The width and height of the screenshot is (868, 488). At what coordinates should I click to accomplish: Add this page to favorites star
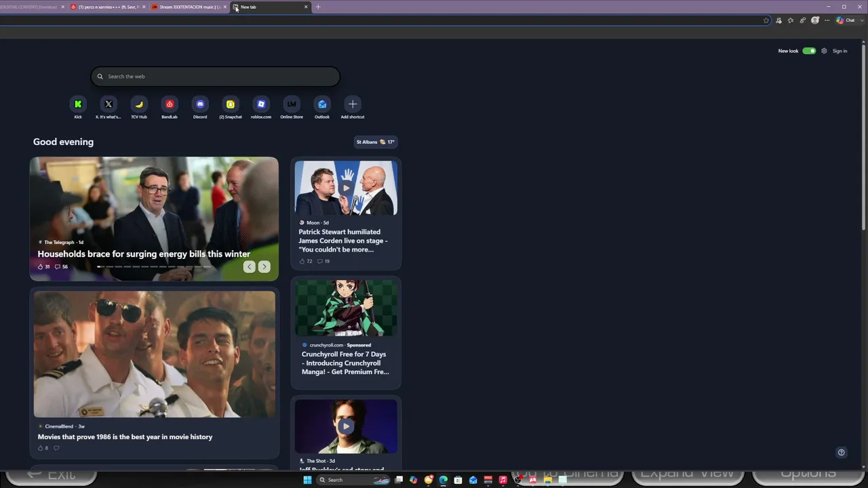point(766,20)
